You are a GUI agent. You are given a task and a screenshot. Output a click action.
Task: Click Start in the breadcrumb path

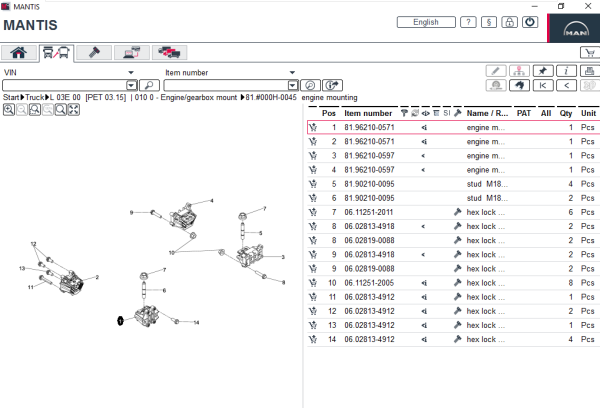[11, 98]
